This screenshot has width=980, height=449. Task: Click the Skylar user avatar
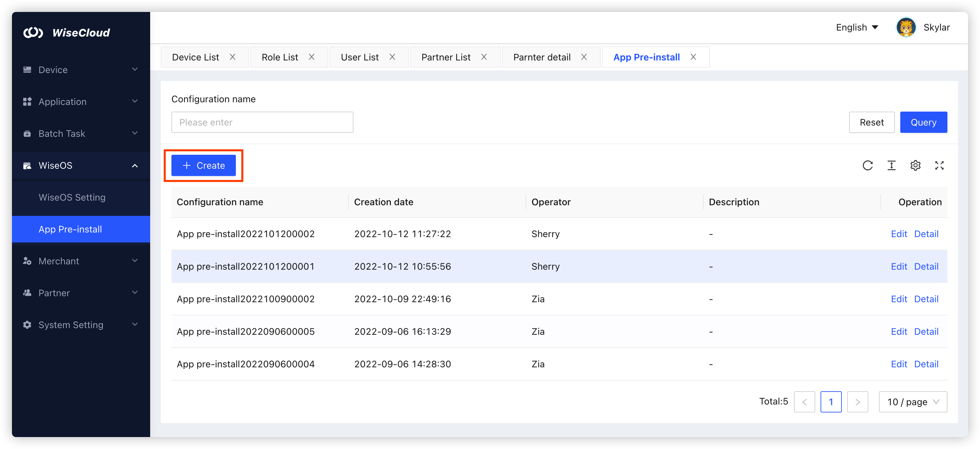[906, 27]
